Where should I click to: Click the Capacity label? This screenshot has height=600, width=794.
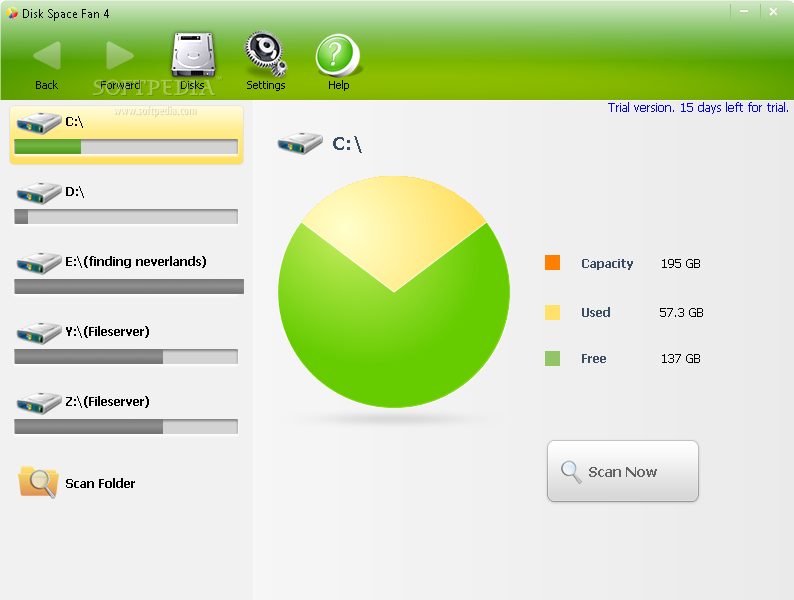[x=607, y=264]
